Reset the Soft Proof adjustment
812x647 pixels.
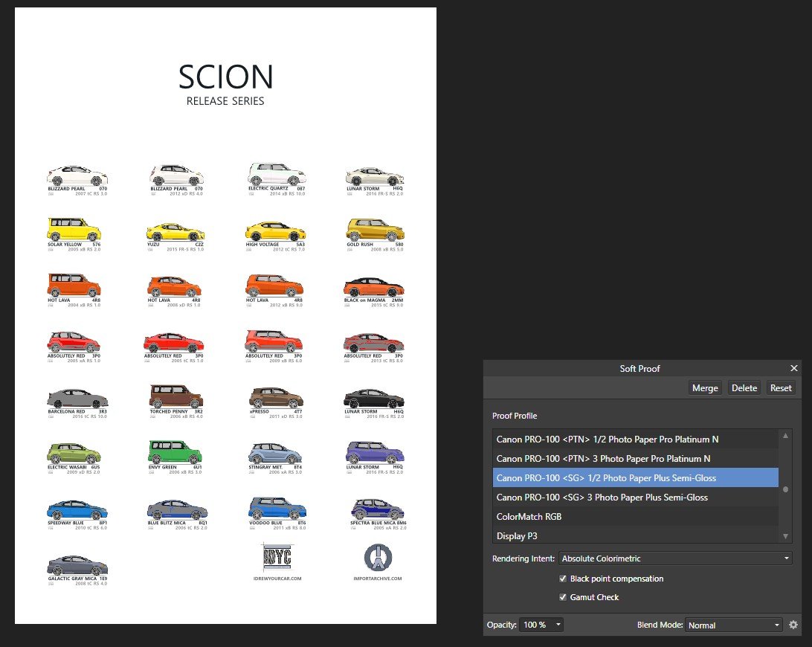pyautogui.click(x=781, y=388)
